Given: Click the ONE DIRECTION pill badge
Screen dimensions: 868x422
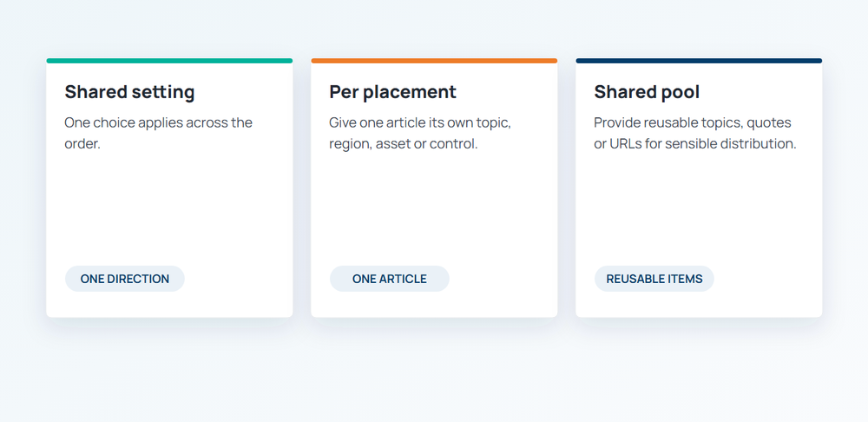Looking at the screenshot, I should click(x=124, y=279).
